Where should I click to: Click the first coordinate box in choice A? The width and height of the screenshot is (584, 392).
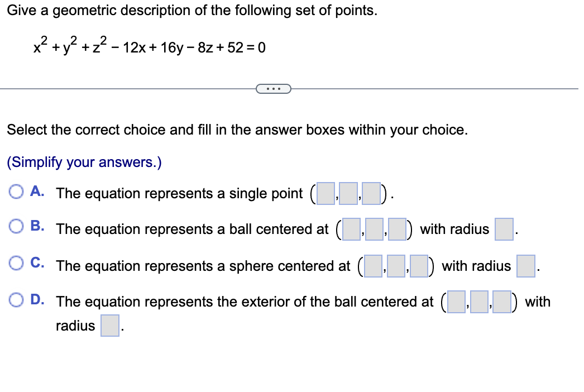tap(325, 193)
